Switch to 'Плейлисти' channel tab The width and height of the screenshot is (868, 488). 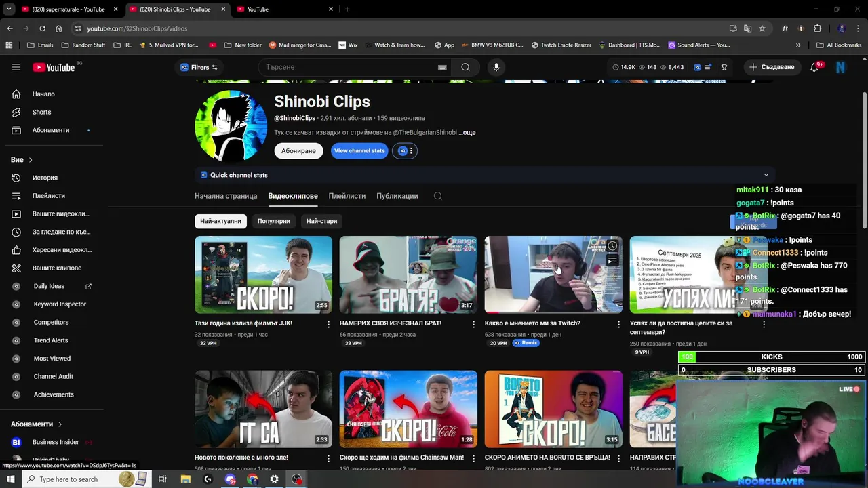coord(347,196)
